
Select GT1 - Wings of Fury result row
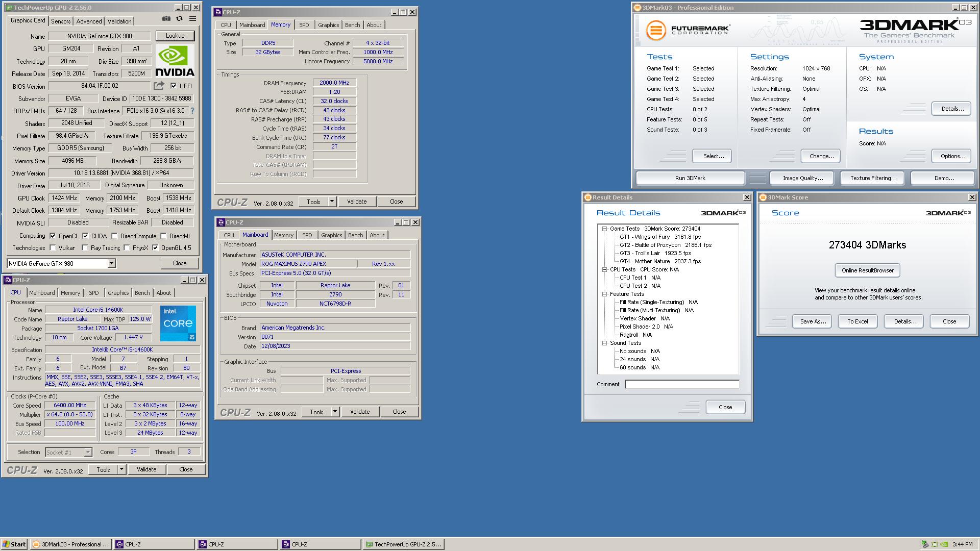[660, 237]
